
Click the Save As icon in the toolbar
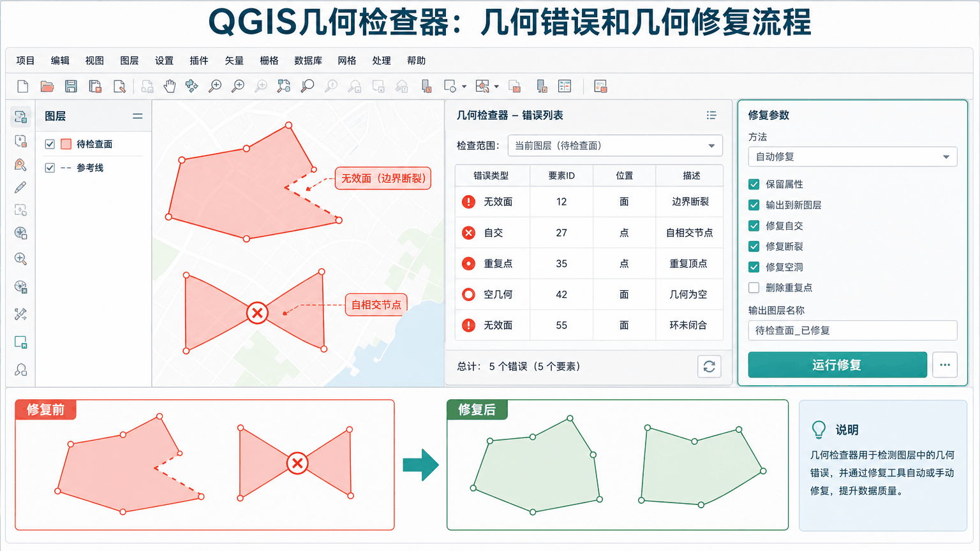[x=95, y=86]
